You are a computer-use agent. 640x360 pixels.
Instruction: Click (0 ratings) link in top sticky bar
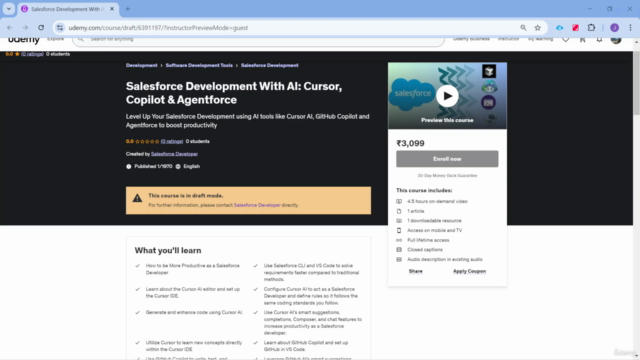click(x=32, y=54)
